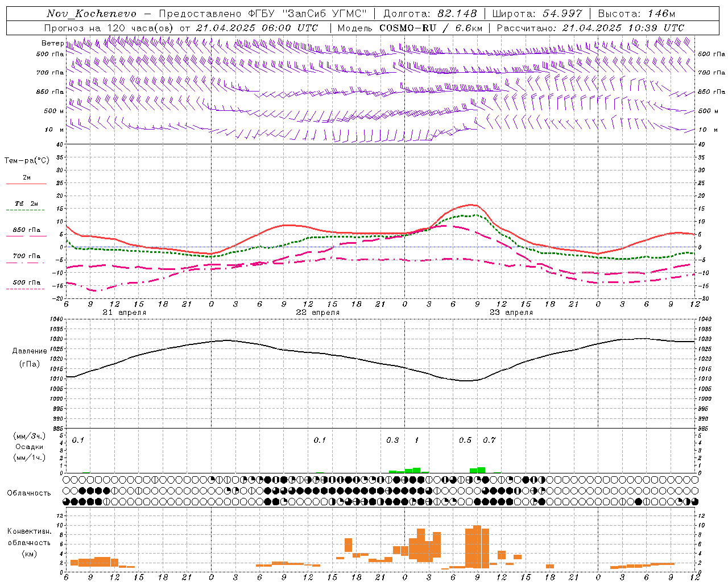Screen dimensions: 728x582
Task: Click the tallest orange convective cloud bar
Action: tap(477, 547)
